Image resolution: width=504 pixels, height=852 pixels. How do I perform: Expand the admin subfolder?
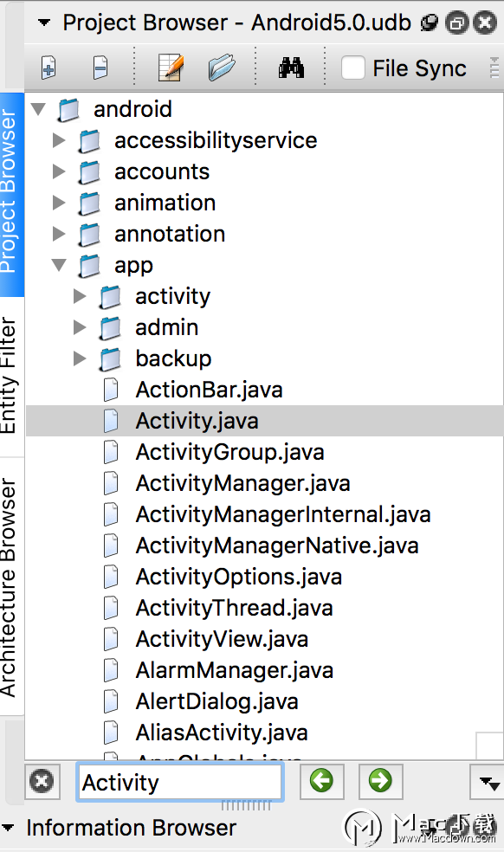point(80,327)
